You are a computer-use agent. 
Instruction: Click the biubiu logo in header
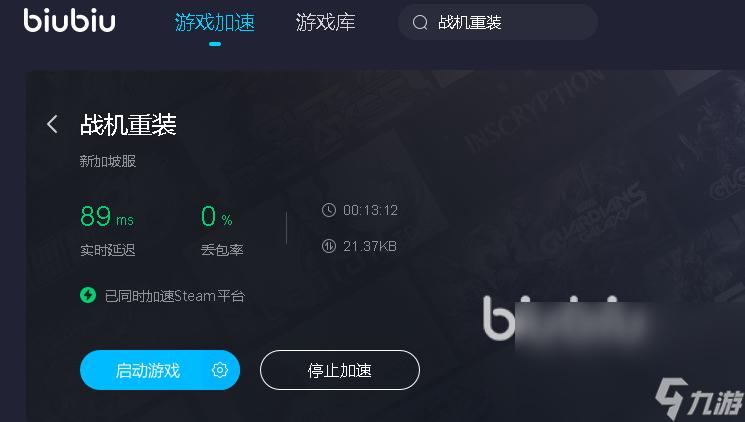coord(69,20)
